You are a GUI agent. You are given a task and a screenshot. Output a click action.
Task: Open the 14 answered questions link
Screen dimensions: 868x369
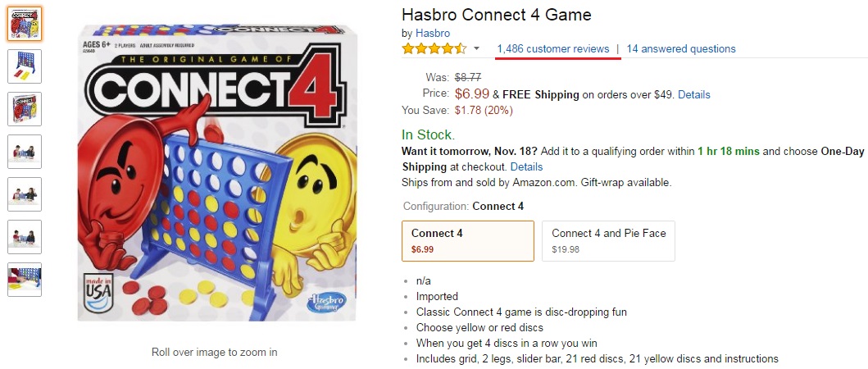[680, 49]
